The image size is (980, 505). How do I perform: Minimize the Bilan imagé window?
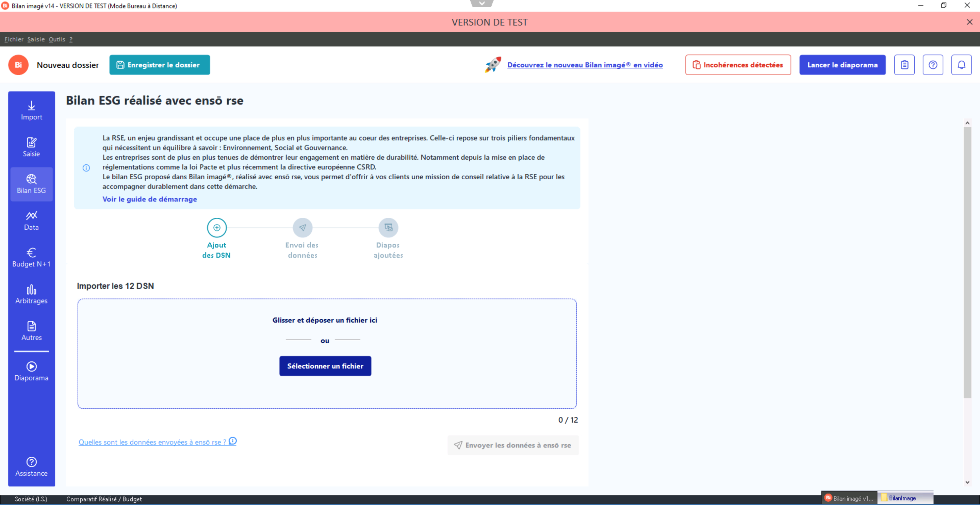tap(921, 5)
